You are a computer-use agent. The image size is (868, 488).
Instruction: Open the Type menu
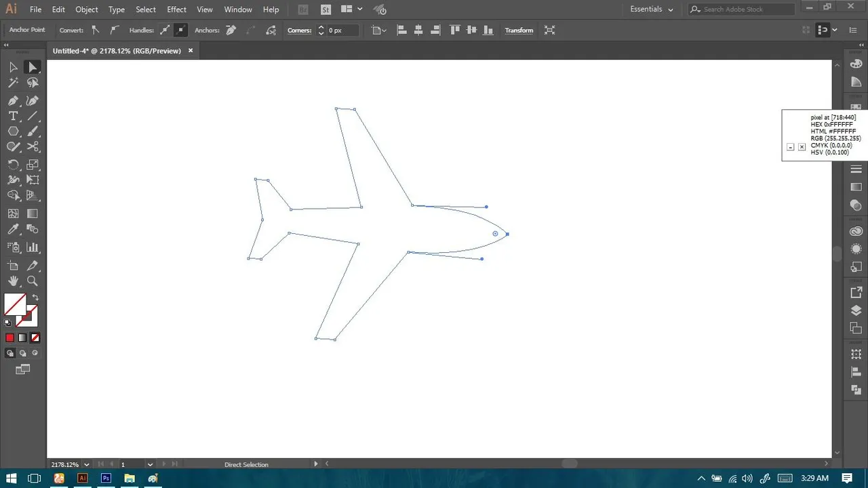pyautogui.click(x=117, y=9)
